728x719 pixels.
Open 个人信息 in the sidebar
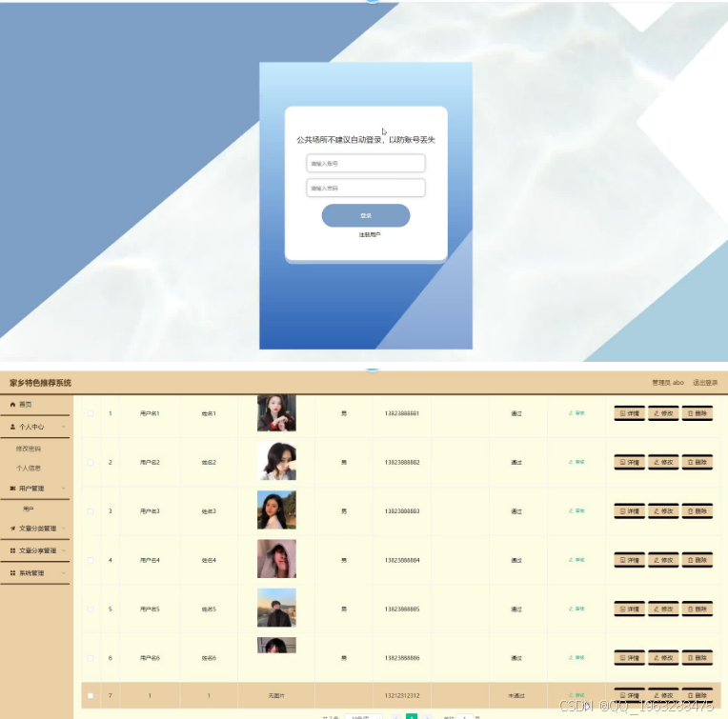coord(29,468)
